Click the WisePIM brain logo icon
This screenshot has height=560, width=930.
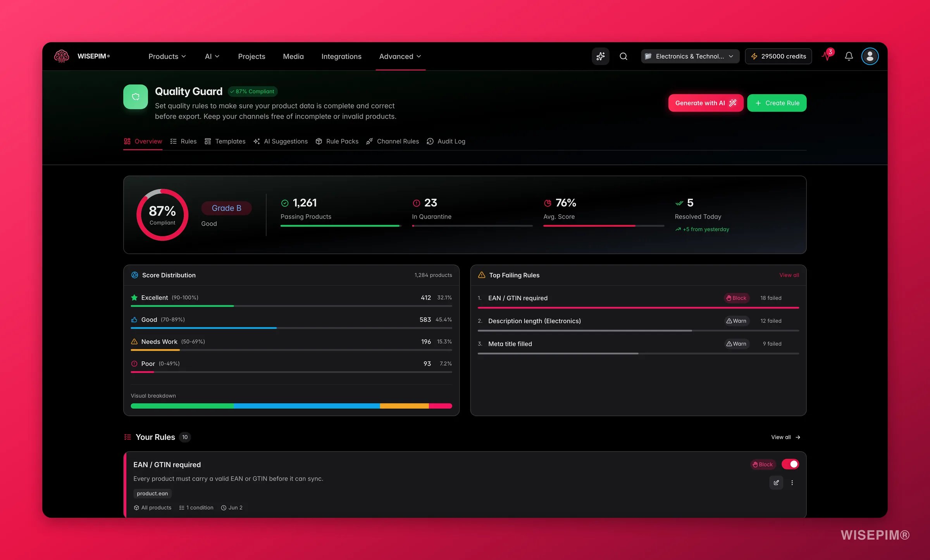tap(62, 56)
